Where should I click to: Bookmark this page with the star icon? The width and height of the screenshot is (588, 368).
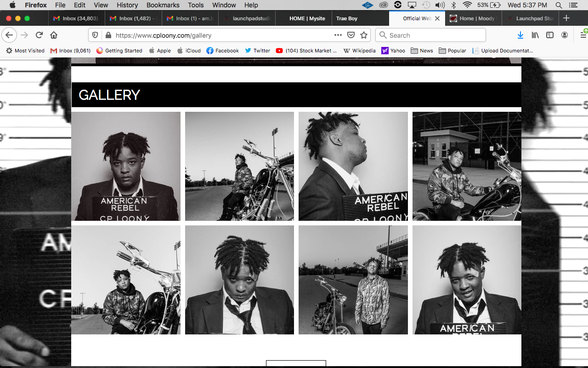(364, 35)
